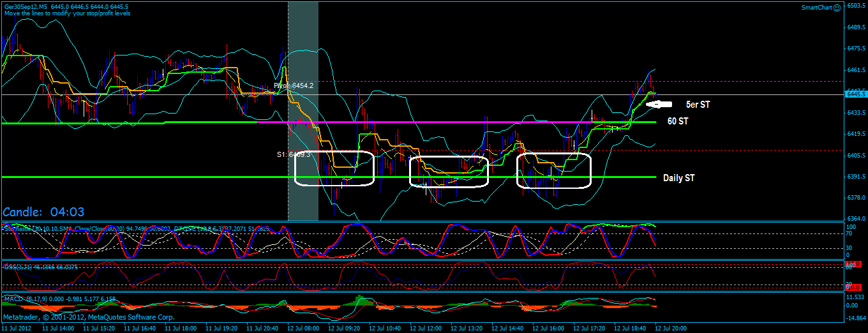Click the SmartChart label at top right

817,8
